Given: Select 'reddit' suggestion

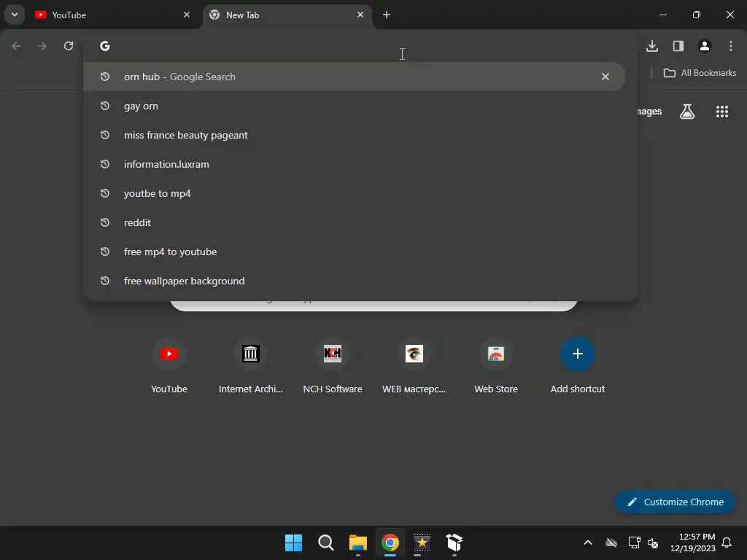Looking at the screenshot, I should (355, 222).
